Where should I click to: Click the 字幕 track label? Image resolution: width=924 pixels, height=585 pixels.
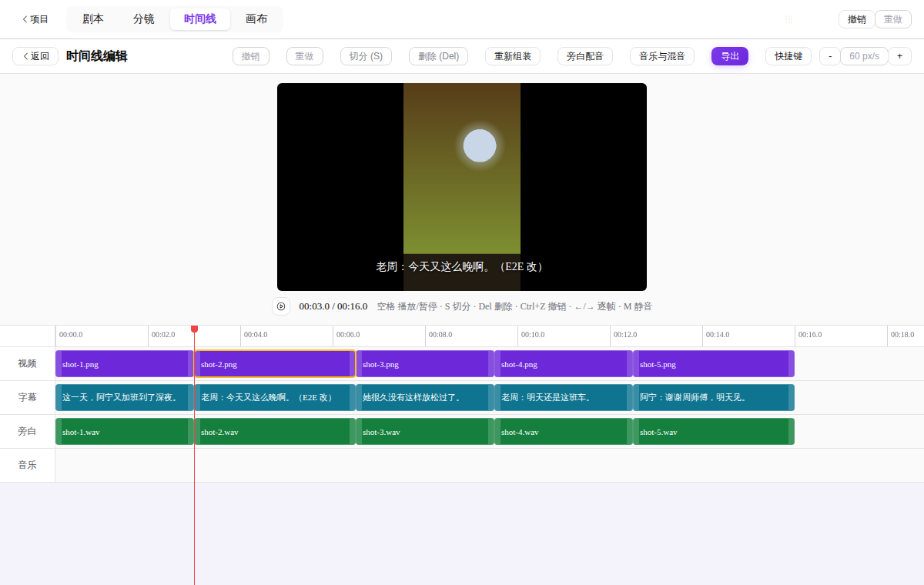[x=28, y=397]
